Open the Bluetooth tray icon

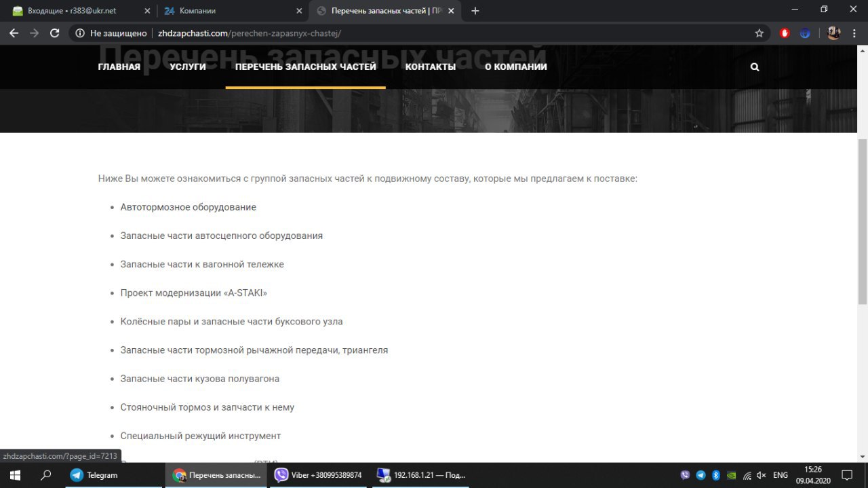click(x=715, y=475)
